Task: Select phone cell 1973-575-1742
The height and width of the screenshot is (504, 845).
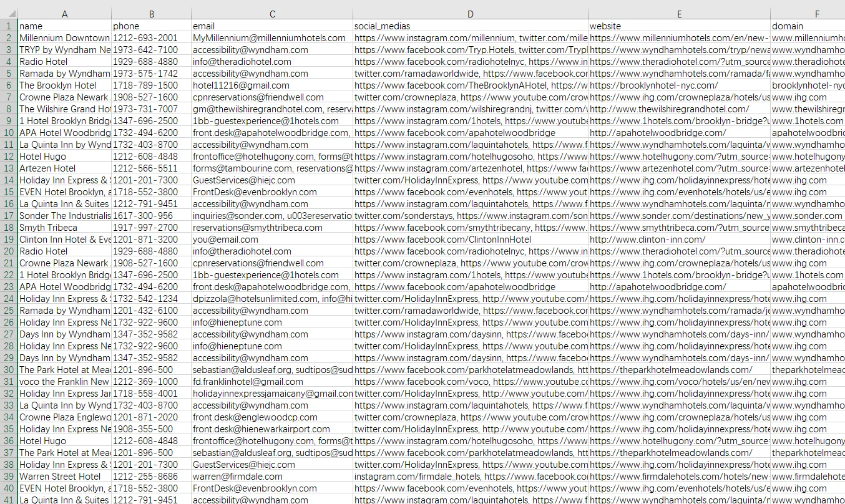Action: click(152, 74)
